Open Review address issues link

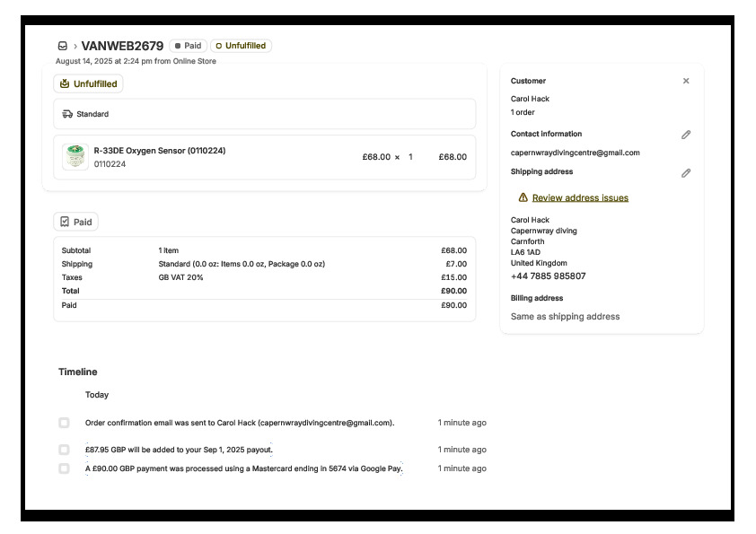coord(580,197)
